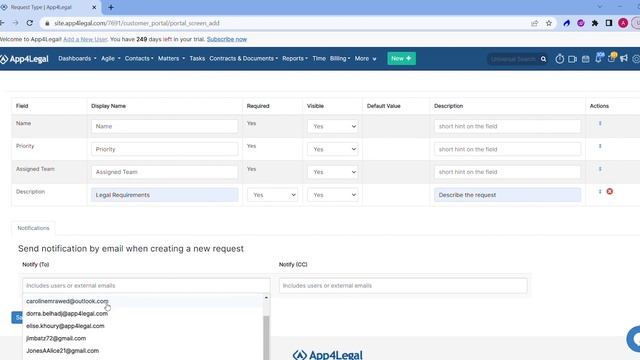This screenshot has height=360, width=640.
Task: Open the Visible dropdown for the Name row
Action: [x=333, y=127]
